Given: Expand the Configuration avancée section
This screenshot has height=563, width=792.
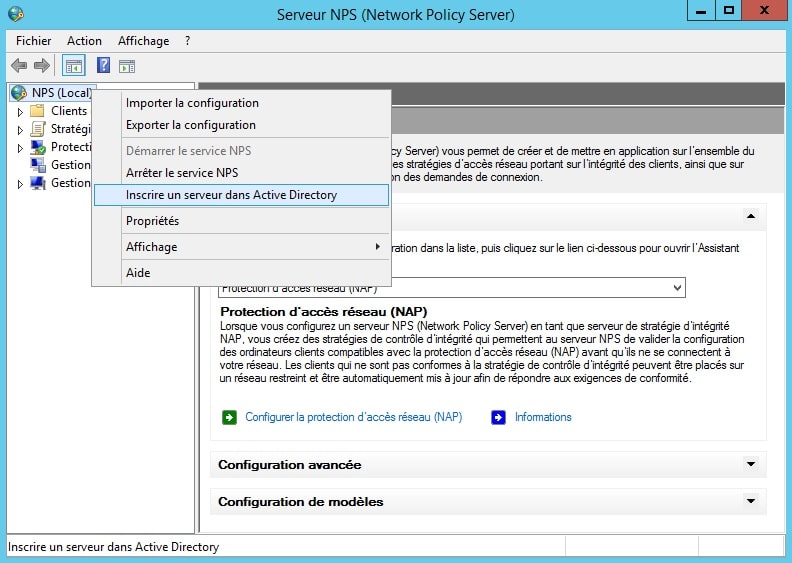Looking at the screenshot, I should pyautogui.click(x=751, y=464).
